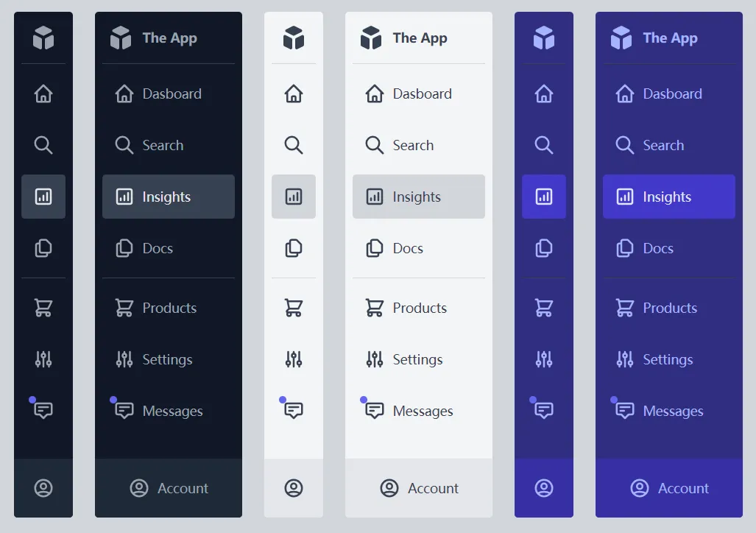Screen dimensions: 756x533
Task: Select Search in purple expanded sidebar
Action: pos(668,145)
